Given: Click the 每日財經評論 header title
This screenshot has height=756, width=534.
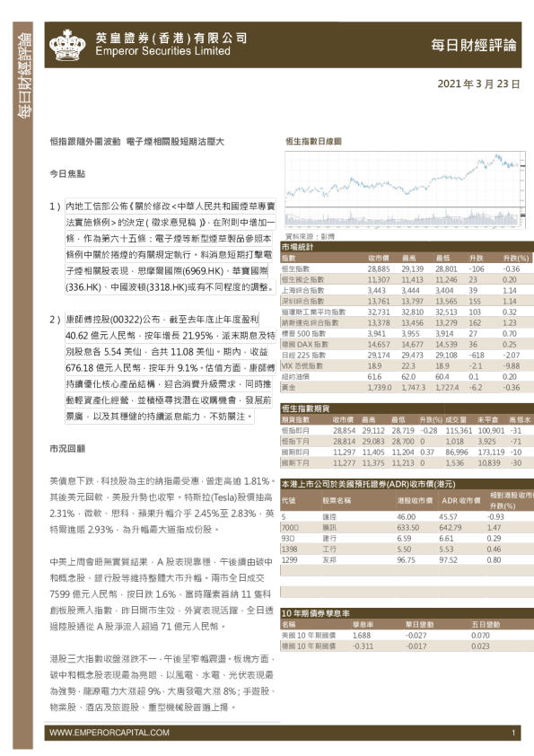Looking at the screenshot, I should (473, 45).
